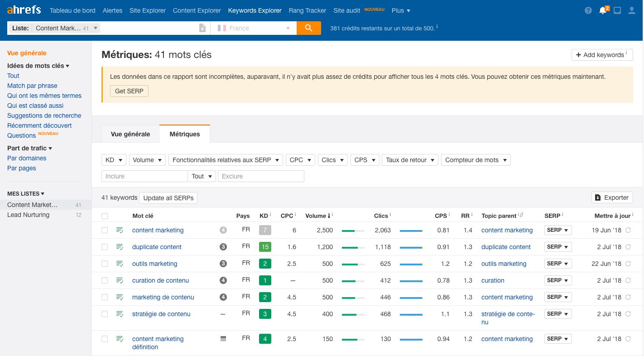This screenshot has height=356, width=644.
Task: Click the list icon for outils marketing
Action: pyautogui.click(x=120, y=264)
